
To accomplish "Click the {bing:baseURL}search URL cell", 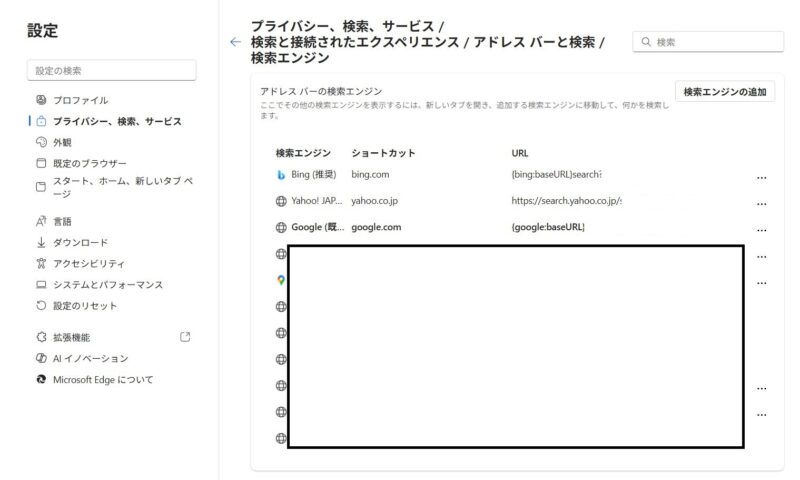I will pyautogui.click(x=557, y=174).
